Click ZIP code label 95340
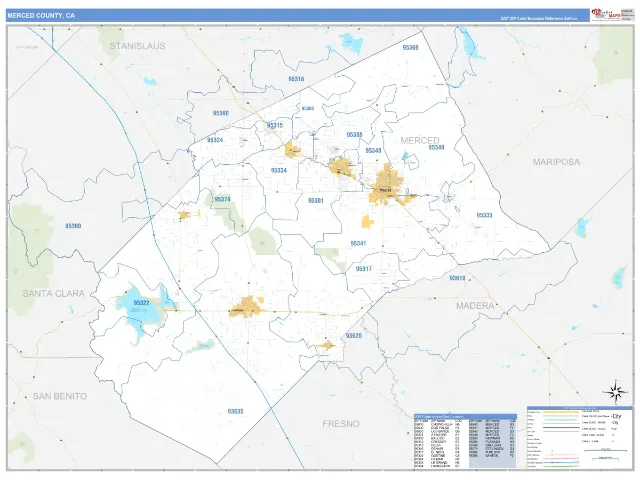 [436, 147]
